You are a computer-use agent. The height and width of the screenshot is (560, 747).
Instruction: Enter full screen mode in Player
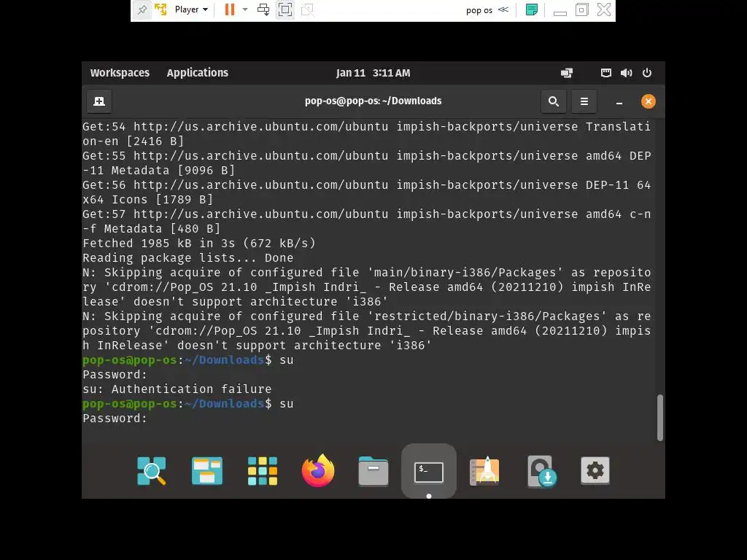(285, 9)
